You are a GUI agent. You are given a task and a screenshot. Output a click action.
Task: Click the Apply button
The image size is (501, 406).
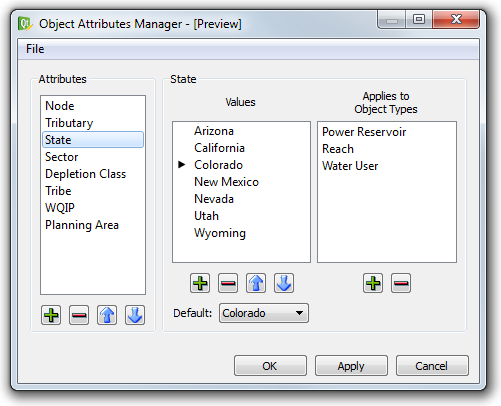click(351, 366)
